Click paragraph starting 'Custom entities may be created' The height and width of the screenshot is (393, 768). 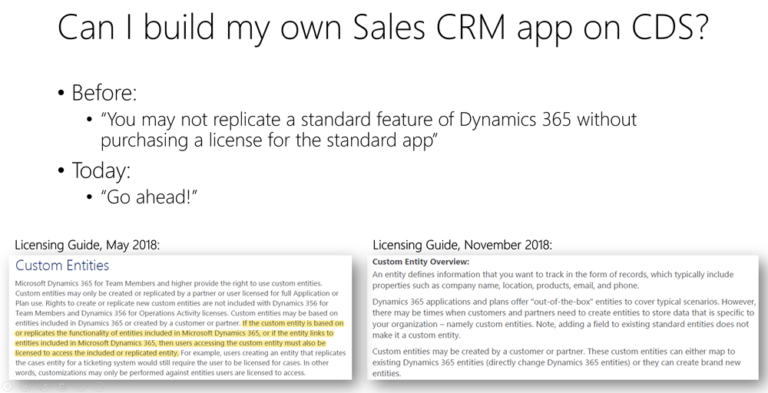point(556,363)
